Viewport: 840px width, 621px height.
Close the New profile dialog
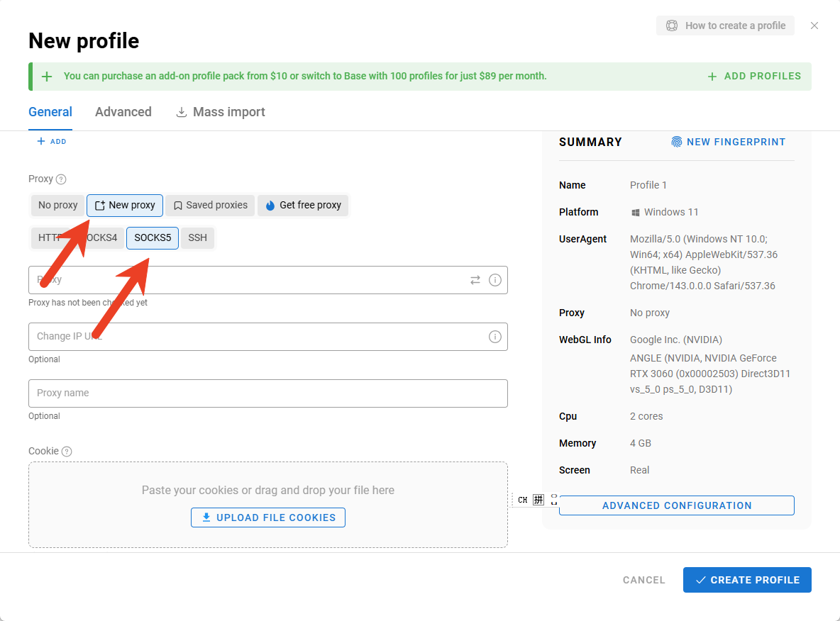coord(814,26)
